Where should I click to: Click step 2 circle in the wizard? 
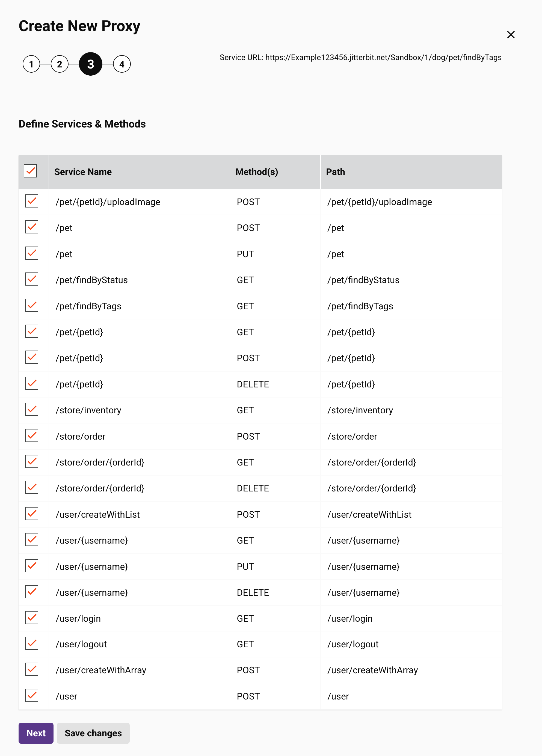(x=60, y=64)
